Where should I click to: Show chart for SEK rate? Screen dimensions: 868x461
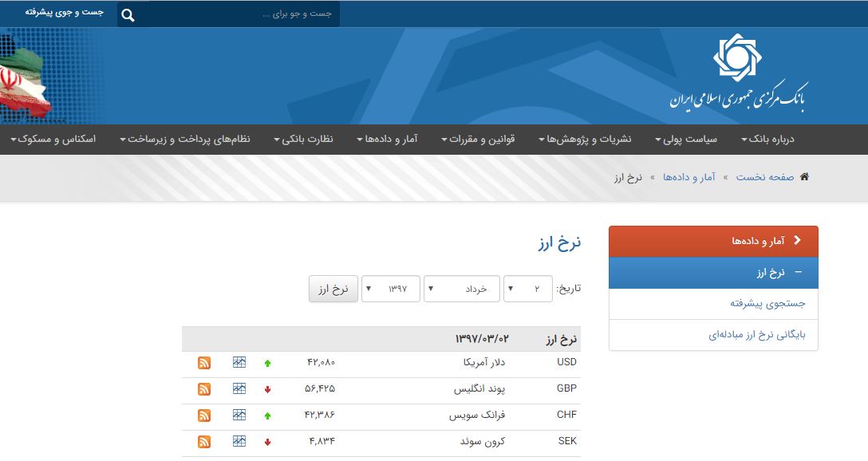[x=239, y=441]
